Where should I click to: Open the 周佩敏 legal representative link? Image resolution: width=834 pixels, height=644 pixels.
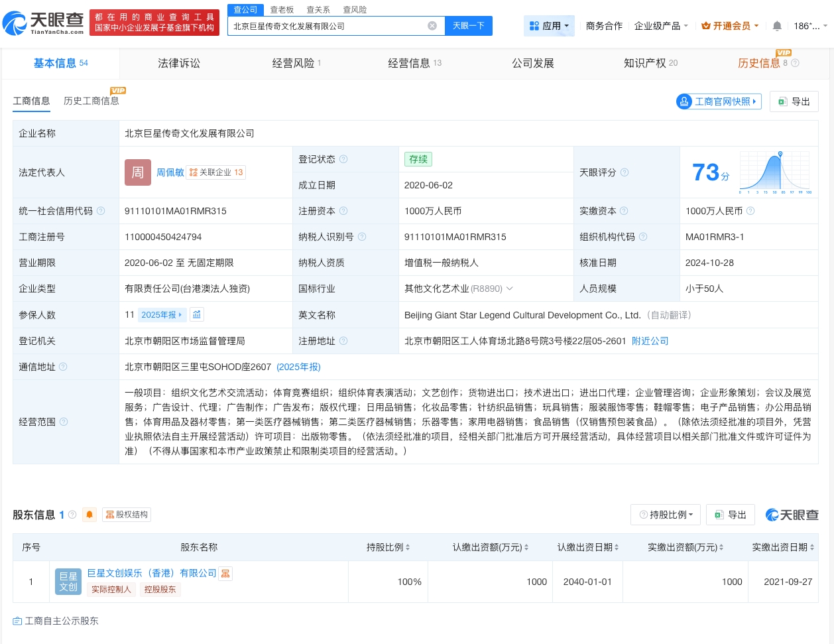pyautogui.click(x=170, y=172)
